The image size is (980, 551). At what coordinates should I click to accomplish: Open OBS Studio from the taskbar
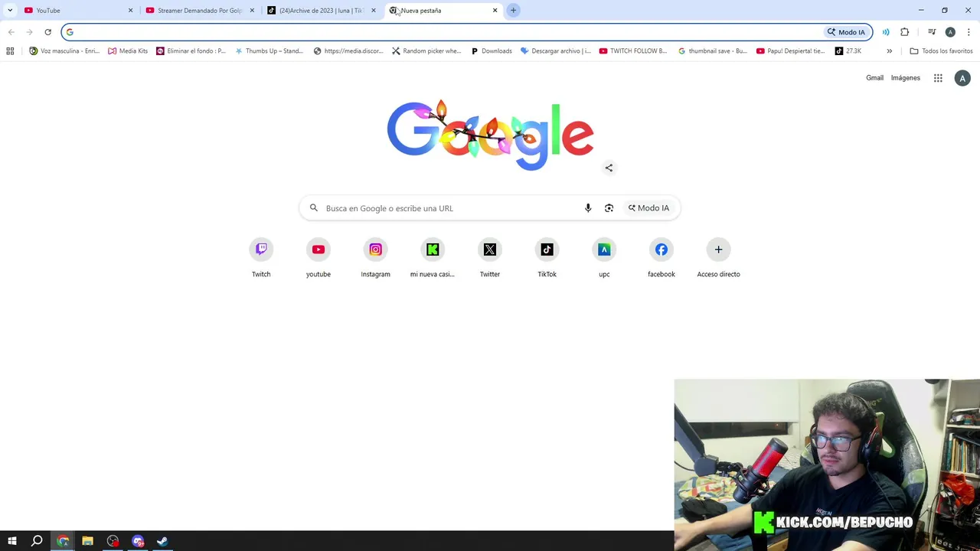113,541
